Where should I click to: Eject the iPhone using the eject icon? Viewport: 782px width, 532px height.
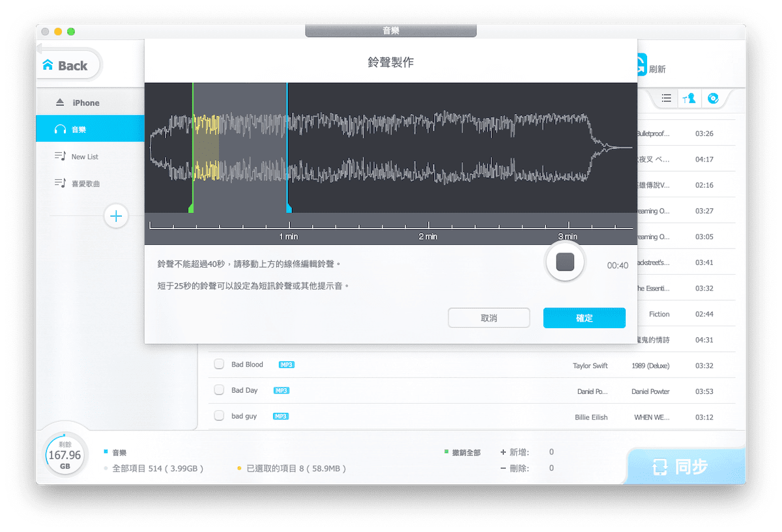60,103
